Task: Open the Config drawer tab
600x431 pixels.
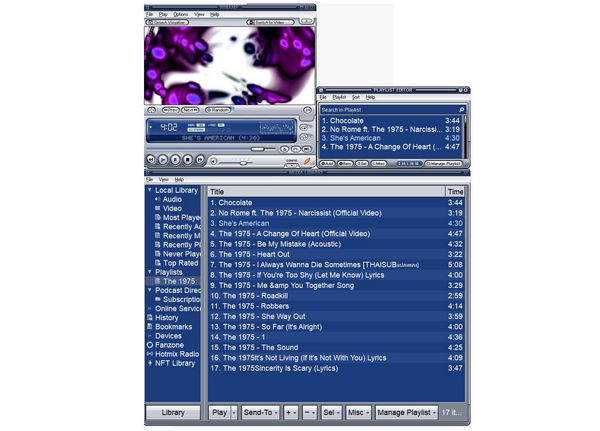Action: (292, 163)
